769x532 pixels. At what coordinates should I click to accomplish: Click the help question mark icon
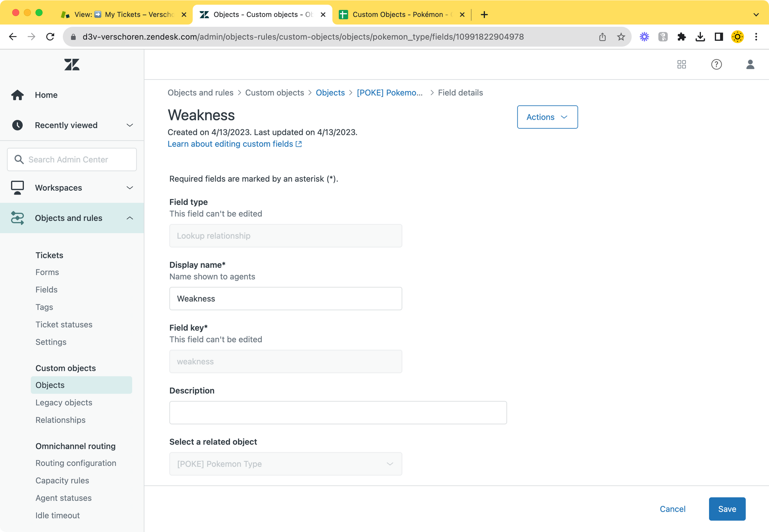click(x=716, y=64)
